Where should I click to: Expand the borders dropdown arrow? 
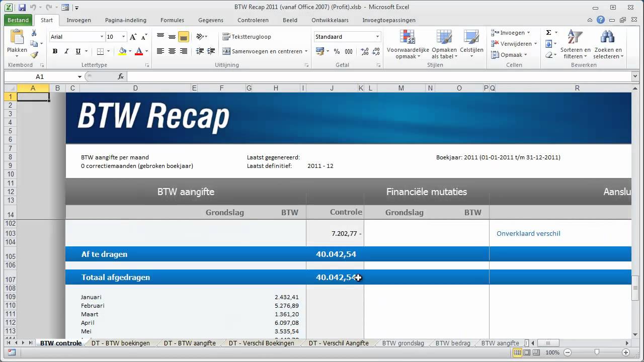pyautogui.click(x=109, y=51)
